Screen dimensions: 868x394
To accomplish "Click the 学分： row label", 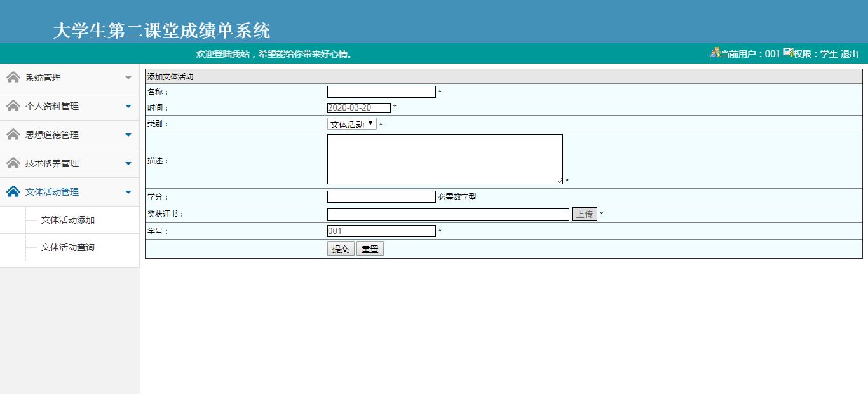I will (158, 197).
